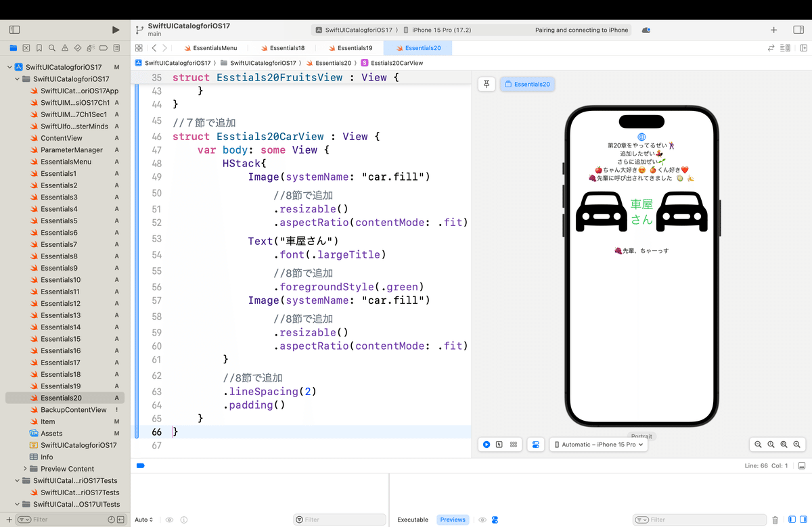Open the Issue navigator warning icon
Image resolution: width=812 pixels, height=527 pixels.
(x=64, y=48)
